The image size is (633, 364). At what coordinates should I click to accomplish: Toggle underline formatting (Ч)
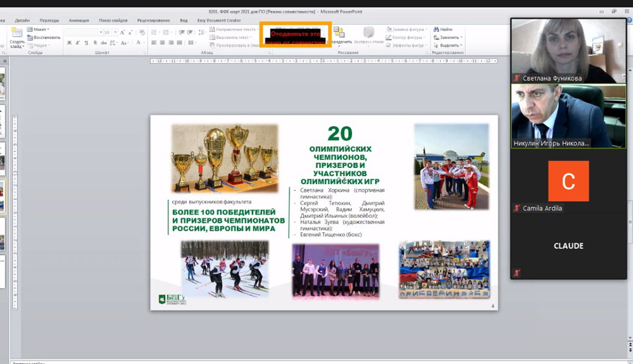[x=85, y=43]
